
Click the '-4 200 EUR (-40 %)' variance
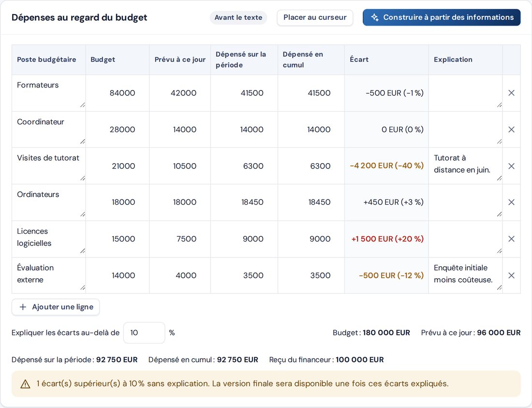point(387,166)
